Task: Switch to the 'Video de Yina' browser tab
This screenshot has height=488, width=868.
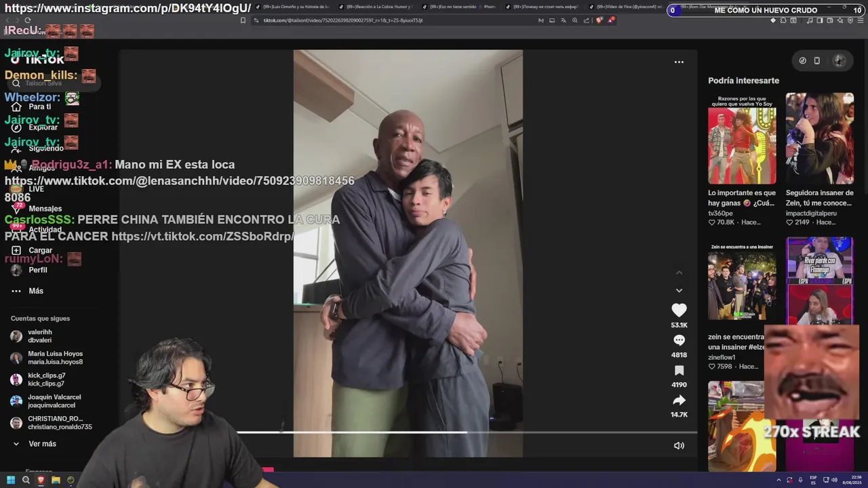Action: tap(625, 7)
